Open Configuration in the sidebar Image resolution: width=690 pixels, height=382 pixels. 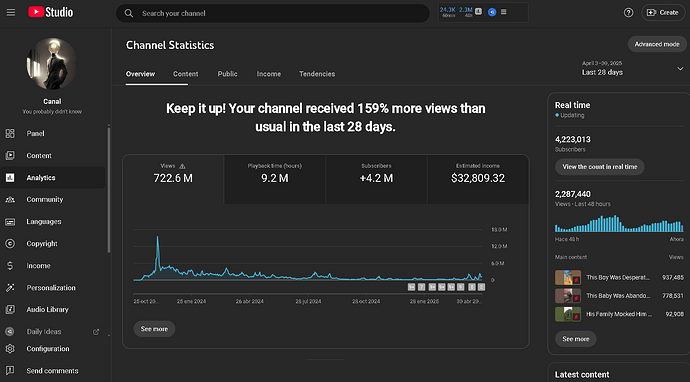(53, 349)
